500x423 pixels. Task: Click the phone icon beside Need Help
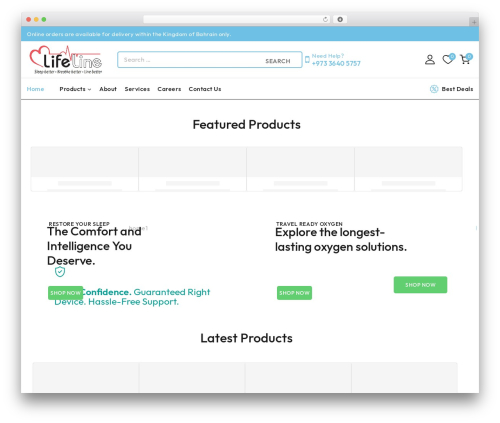[307, 60]
